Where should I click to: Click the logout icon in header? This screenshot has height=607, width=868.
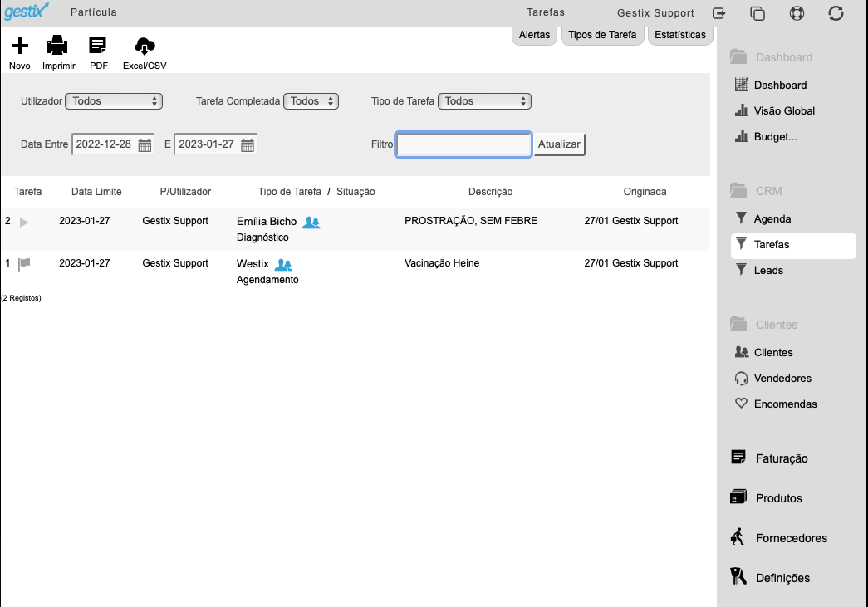coord(718,12)
